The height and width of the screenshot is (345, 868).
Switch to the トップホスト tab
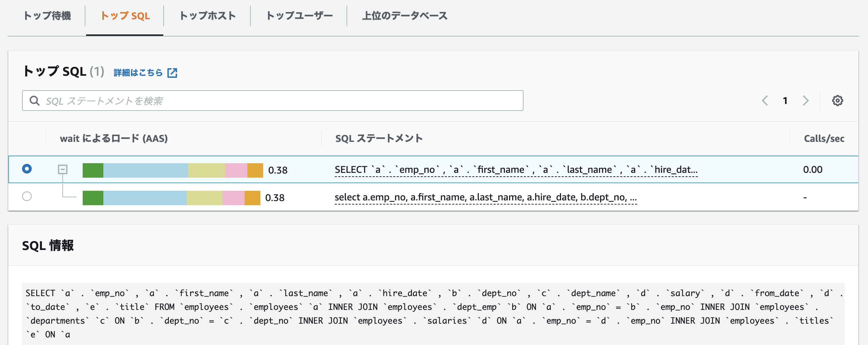pos(207,16)
